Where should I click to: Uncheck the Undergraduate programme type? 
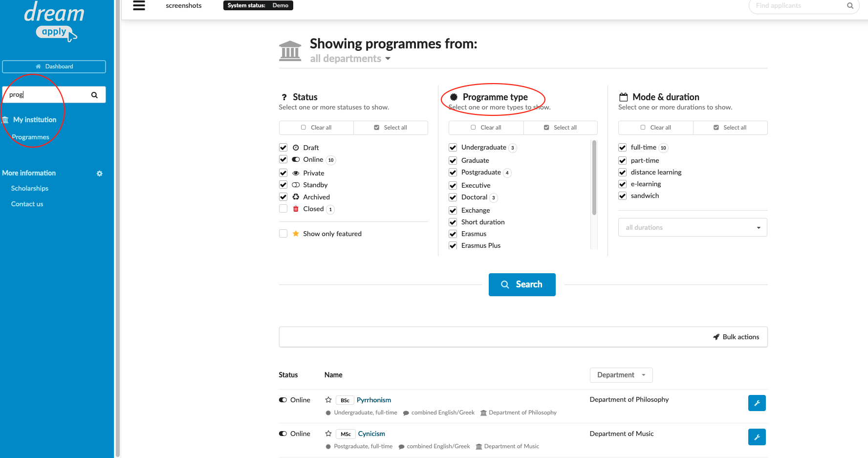coord(453,147)
